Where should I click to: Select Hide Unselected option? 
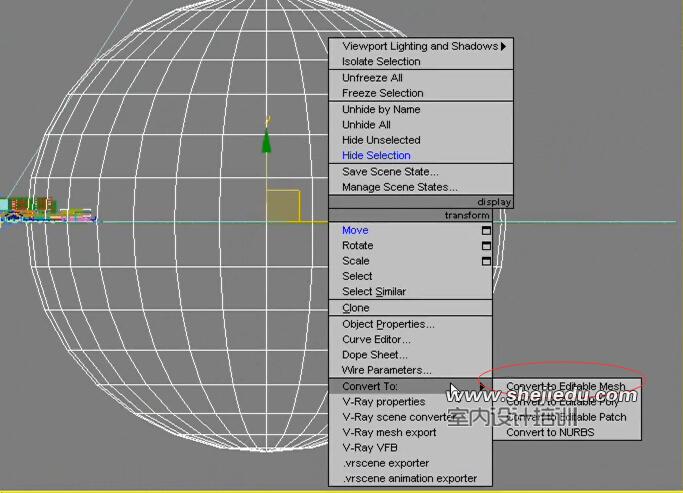[421, 140]
